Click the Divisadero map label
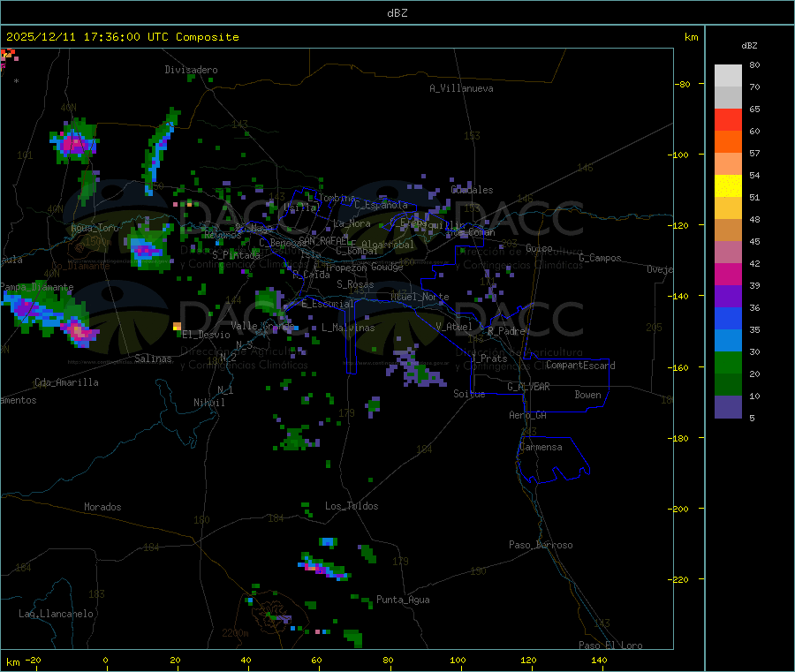Image resolution: width=795 pixels, height=672 pixels. pyautogui.click(x=191, y=70)
